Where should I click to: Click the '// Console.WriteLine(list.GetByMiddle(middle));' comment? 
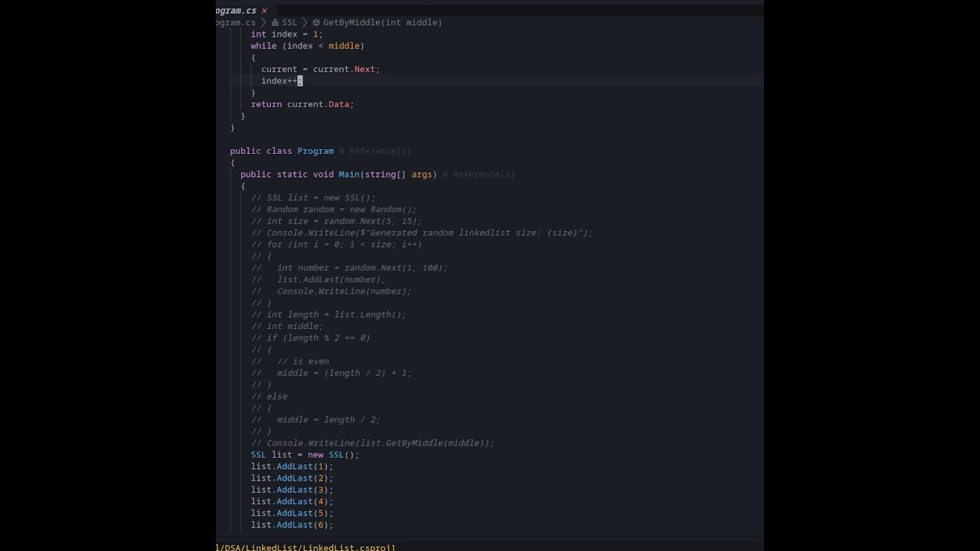pos(373,443)
